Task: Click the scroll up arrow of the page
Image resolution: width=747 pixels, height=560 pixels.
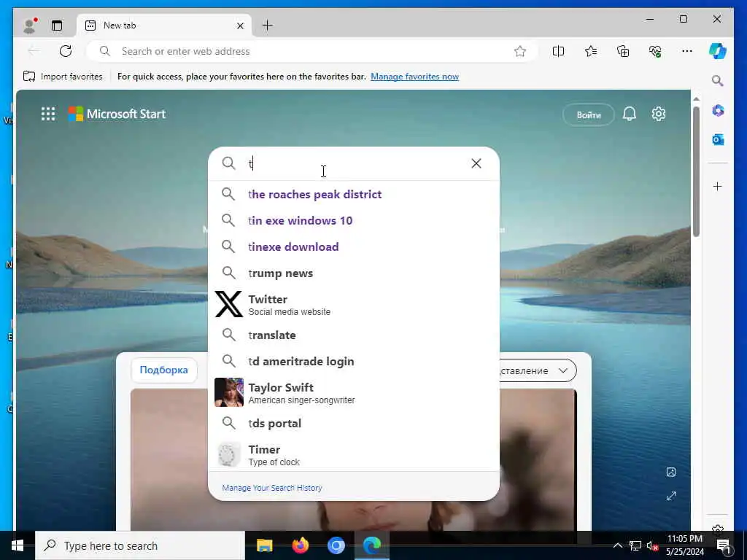Action: click(x=696, y=99)
